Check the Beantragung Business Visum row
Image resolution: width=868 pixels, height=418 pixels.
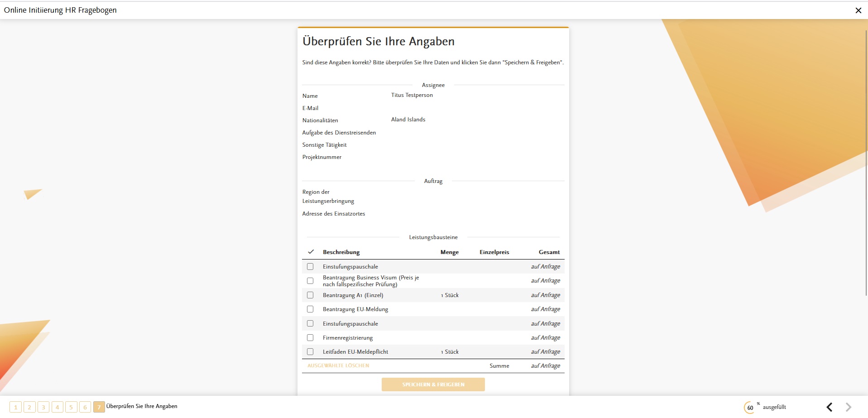(310, 281)
